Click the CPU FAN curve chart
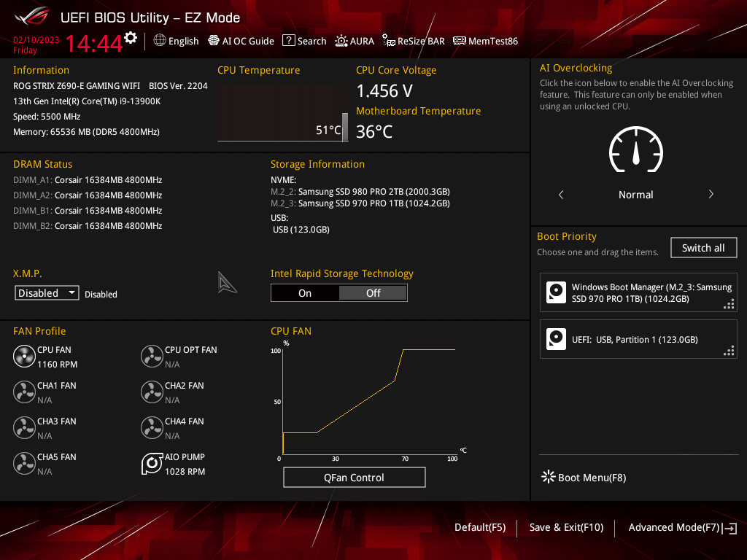Image resolution: width=747 pixels, height=560 pixels. click(x=368, y=400)
